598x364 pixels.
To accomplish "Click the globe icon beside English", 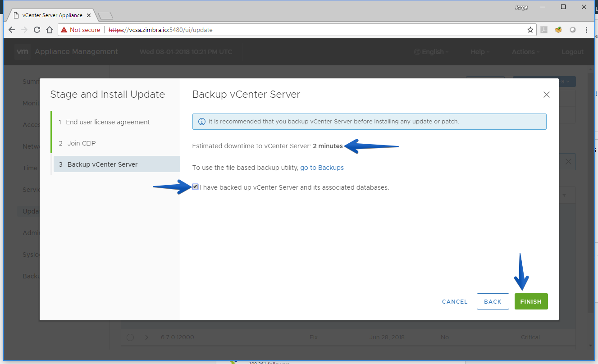I will 417,52.
